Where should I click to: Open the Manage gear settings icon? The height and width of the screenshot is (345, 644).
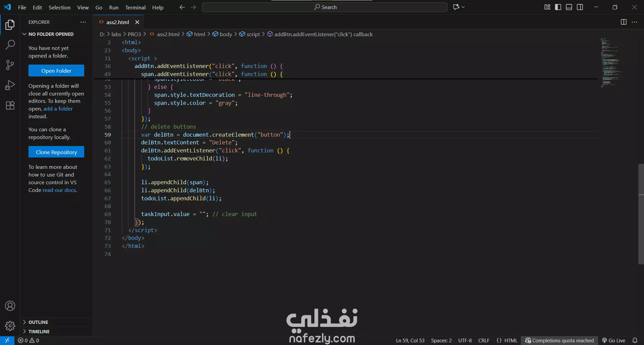(10, 326)
